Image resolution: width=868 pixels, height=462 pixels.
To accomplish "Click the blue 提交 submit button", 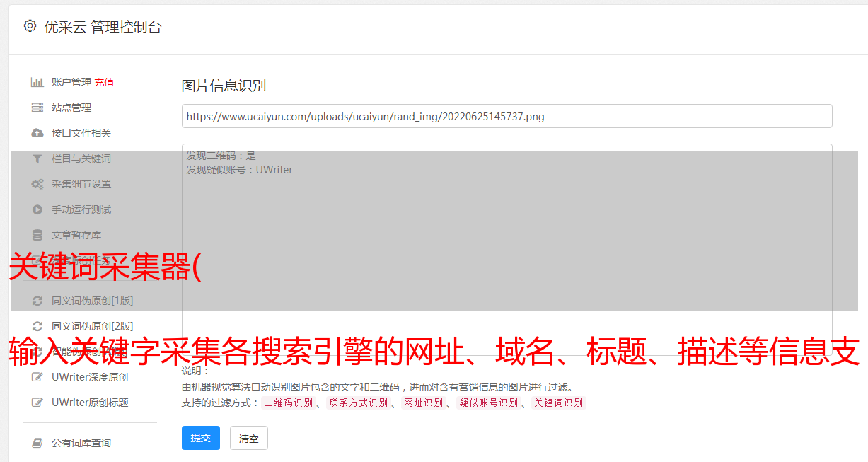I will click(x=201, y=438).
